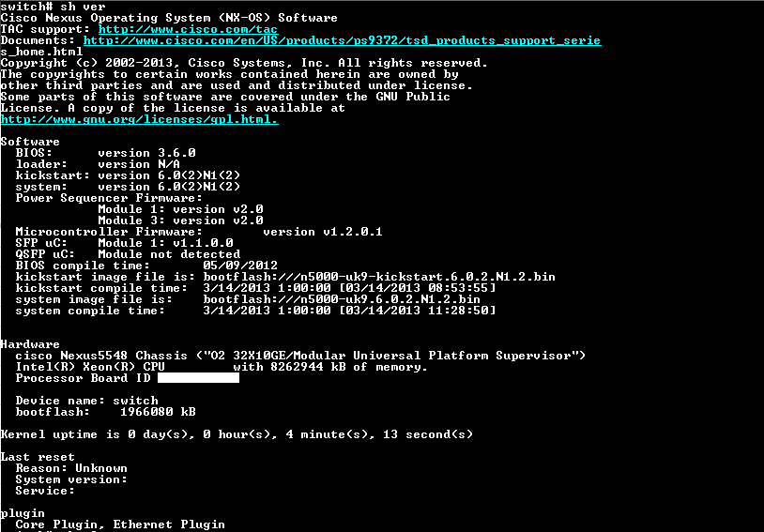Click the 's_home.html' wrapped URL ending

click(41, 52)
